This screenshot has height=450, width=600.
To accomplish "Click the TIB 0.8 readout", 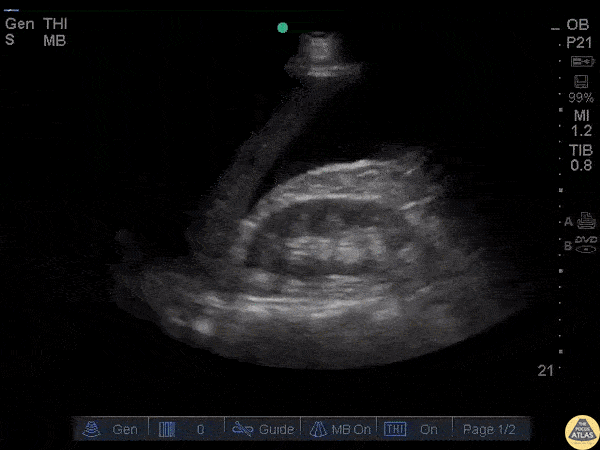I will click(x=581, y=158).
